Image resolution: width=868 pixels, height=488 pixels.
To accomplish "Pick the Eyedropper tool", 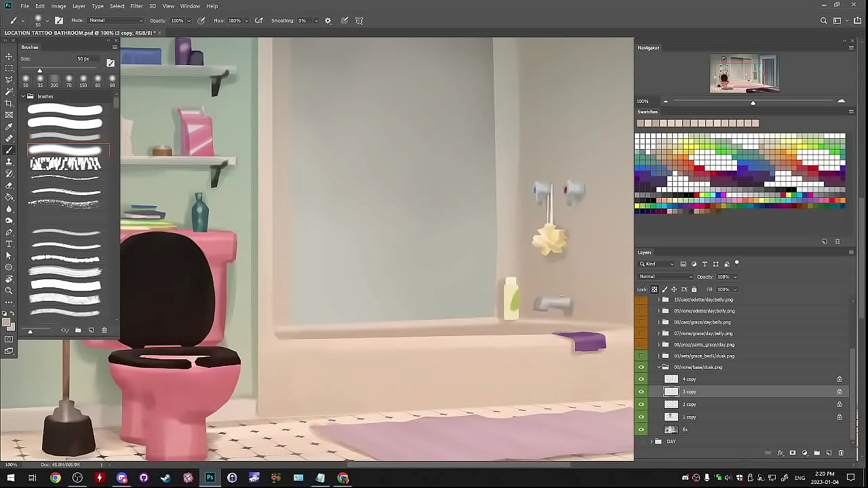I will 9,127.
